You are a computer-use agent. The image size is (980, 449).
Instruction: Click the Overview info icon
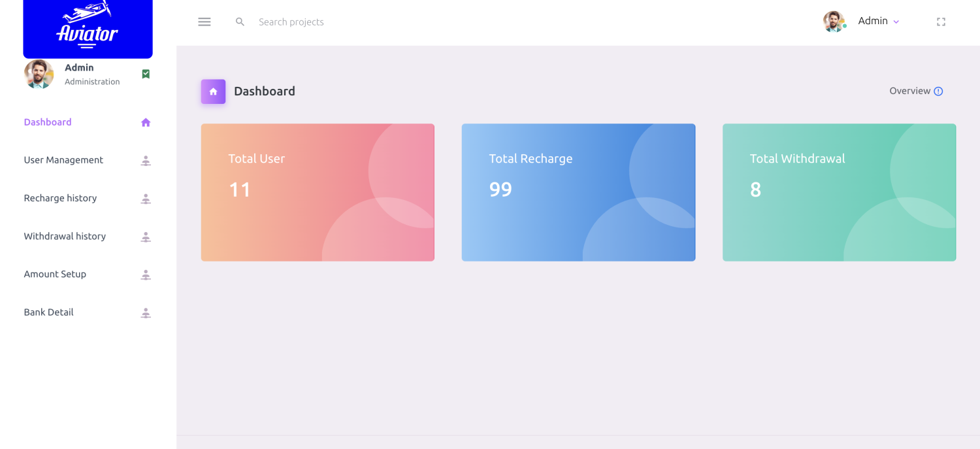(938, 91)
